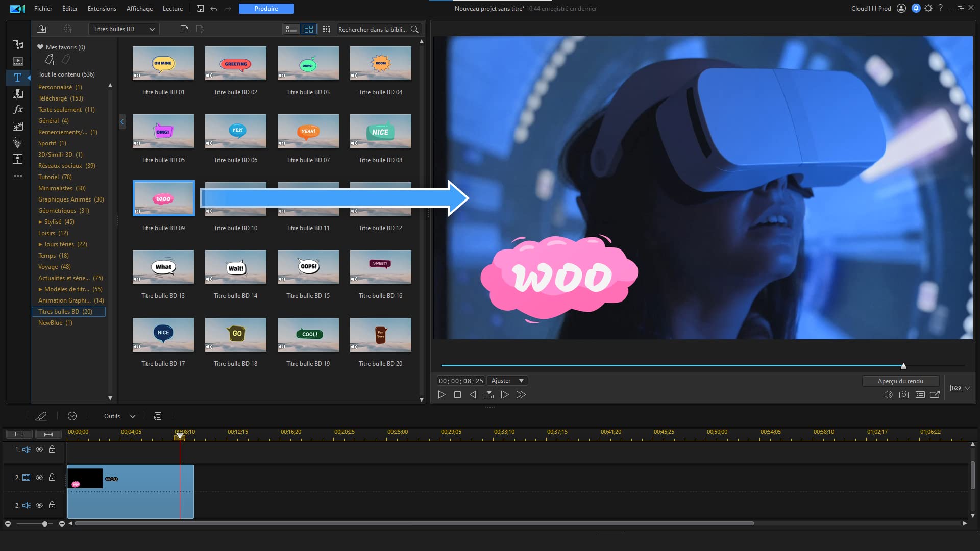
Task: Click the Produire button
Action: click(266, 9)
